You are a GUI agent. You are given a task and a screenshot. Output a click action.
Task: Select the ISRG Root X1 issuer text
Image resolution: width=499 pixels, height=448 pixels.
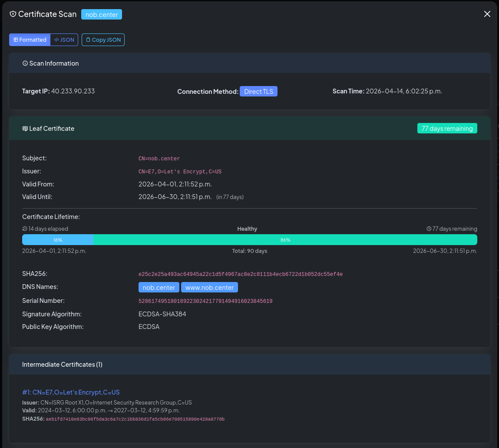(116, 402)
